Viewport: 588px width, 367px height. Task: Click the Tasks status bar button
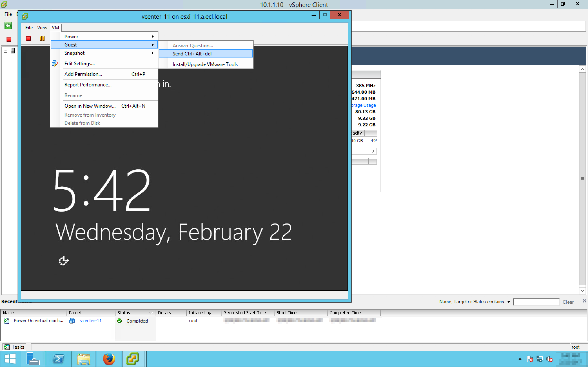click(x=14, y=347)
